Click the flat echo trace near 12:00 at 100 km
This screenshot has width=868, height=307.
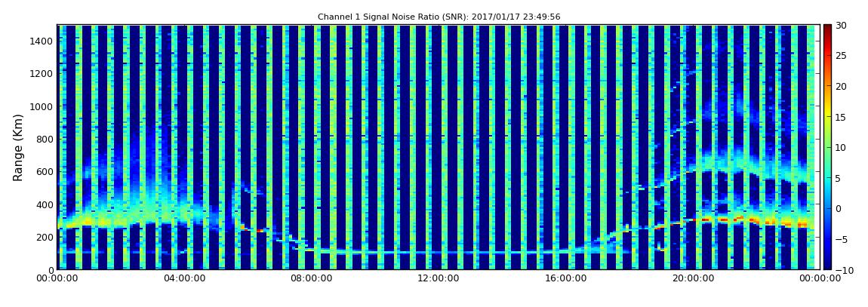click(x=437, y=253)
